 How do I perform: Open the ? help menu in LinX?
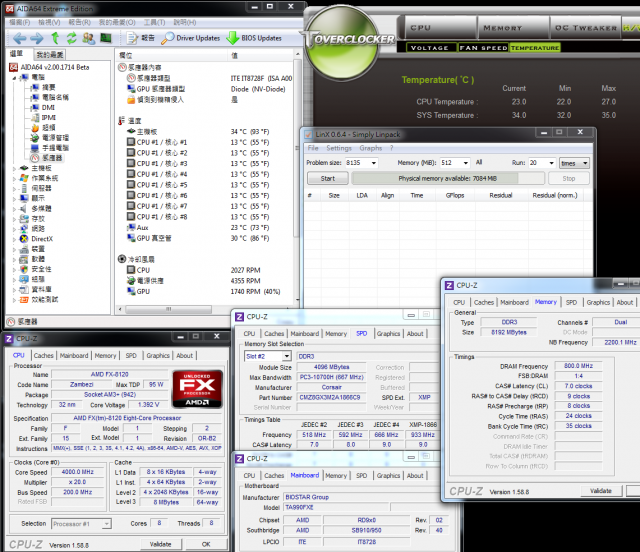391,148
